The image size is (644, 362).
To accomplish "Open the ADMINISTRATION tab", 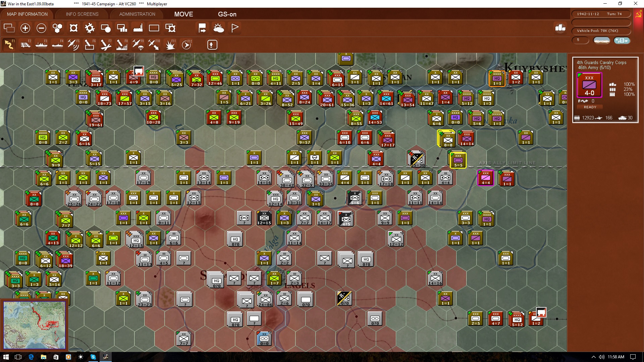I will [137, 14].
